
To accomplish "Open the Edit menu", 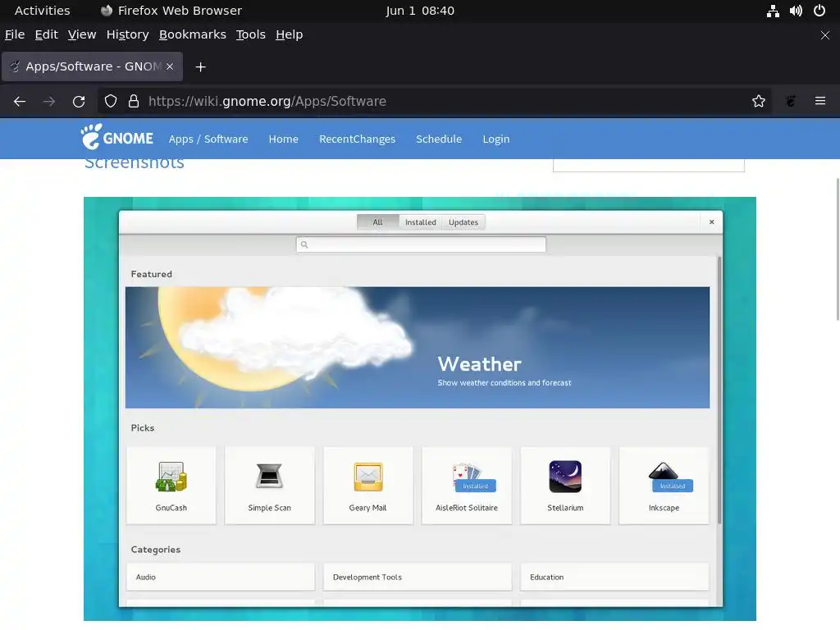I will click(47, 34).
